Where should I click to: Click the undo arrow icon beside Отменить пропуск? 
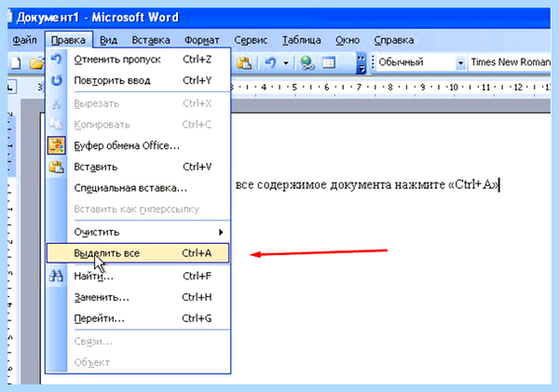pyautogui.click(x=56, y=60)
